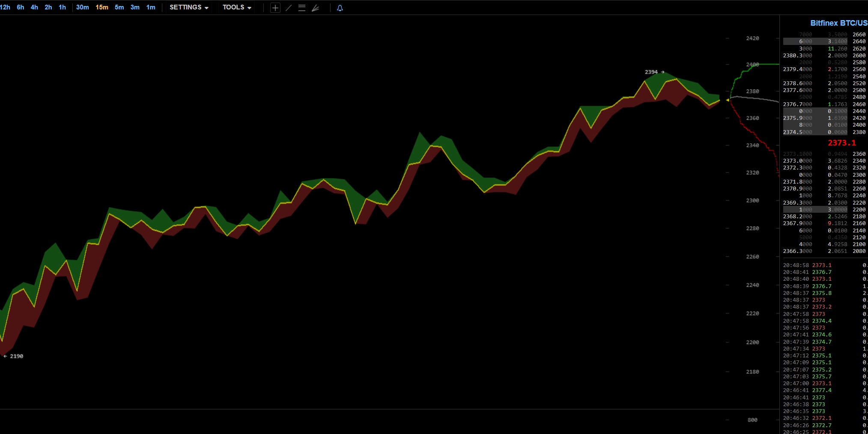The height and width of the screenshot is (434, 868).
Task: Click the 2367.9000 bid price
Action: click(797, 223)
